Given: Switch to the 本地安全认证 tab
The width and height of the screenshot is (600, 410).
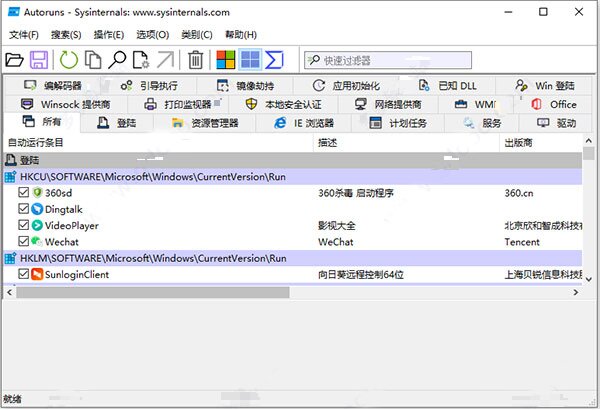Looking at the screenshot, I should pyautogui.click(x=283, y=104).
